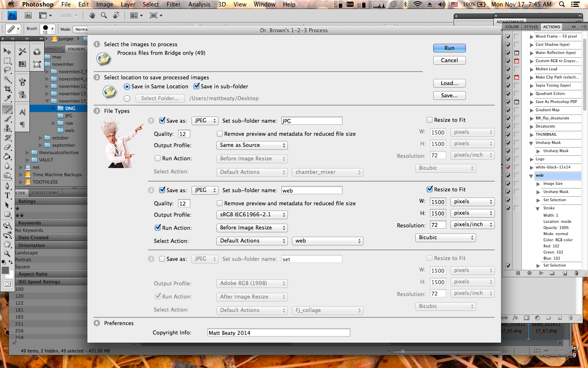Open the Filter menu
This screenshot has width=588, height=368.
click(x=174, y=4)
